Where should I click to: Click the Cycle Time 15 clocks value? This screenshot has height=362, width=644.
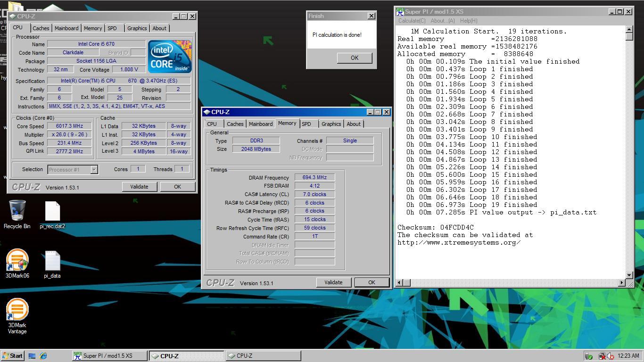tap(314, 219)
